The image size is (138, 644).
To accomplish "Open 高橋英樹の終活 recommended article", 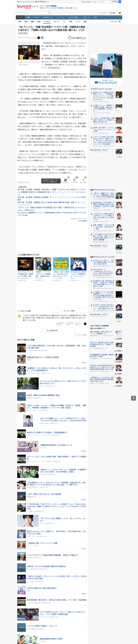I will tap(43, 357).
